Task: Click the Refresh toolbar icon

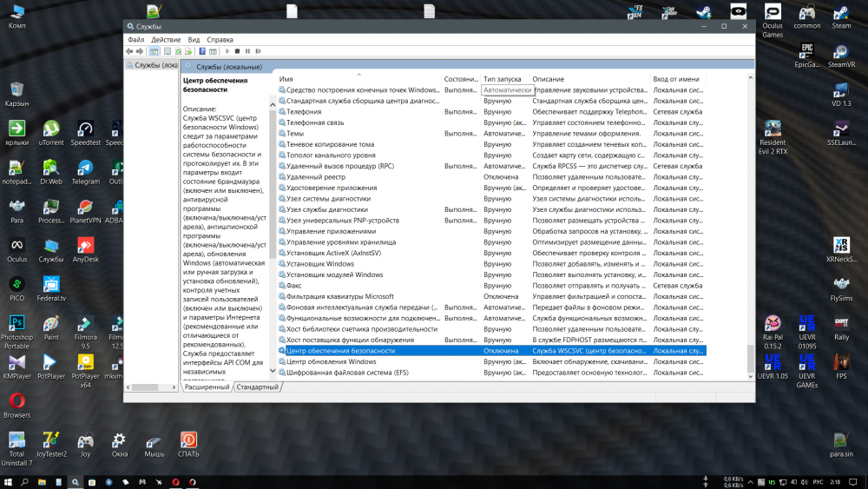Action: 178,51
